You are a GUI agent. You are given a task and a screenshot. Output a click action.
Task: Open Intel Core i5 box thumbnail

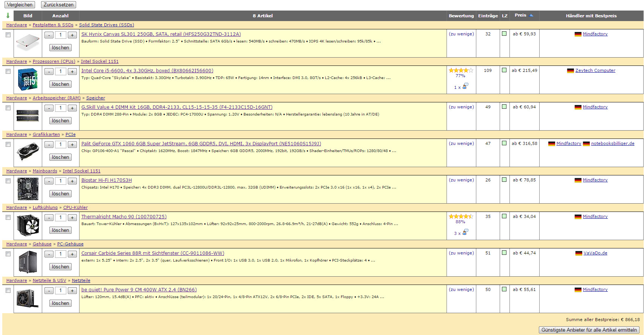28,79
